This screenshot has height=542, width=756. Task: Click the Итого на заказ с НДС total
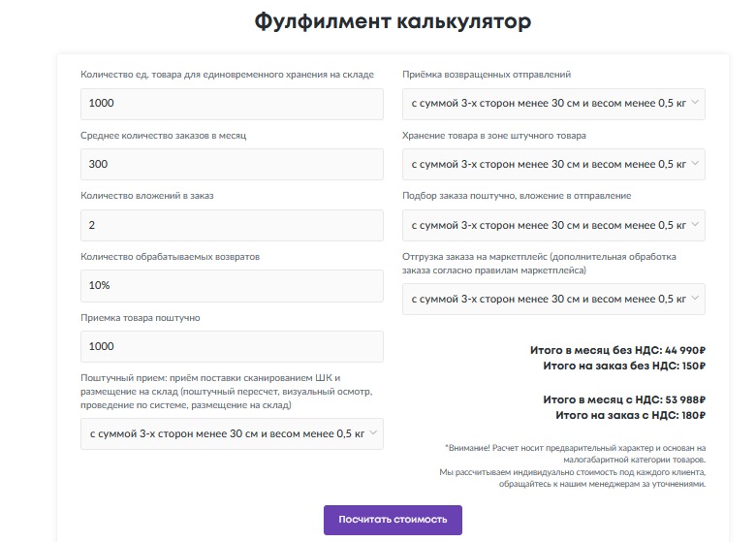pos(630,415)
